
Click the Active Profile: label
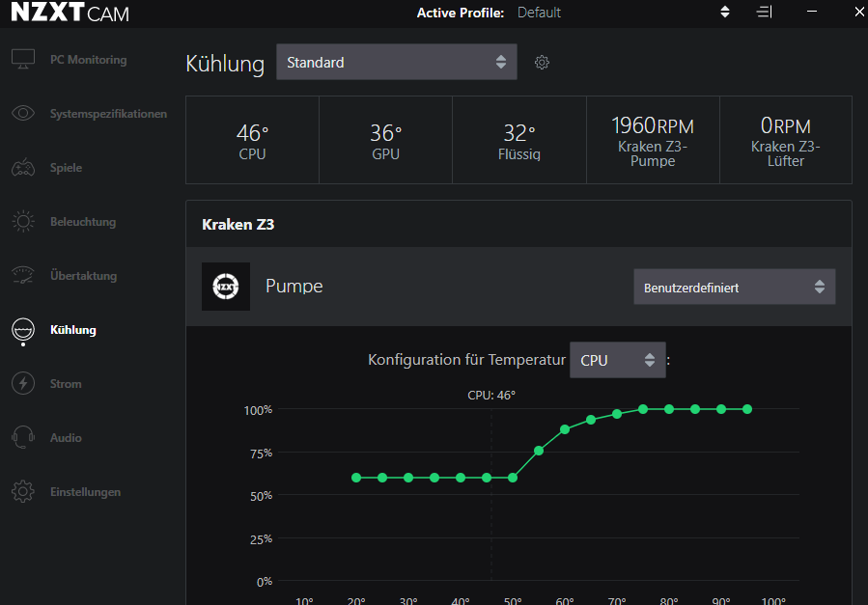[461, 13]
